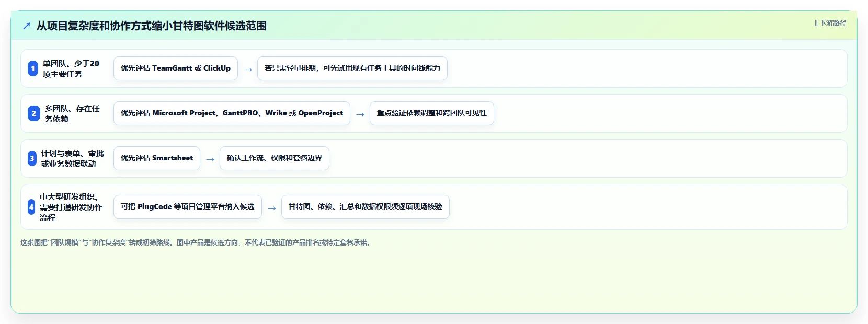Viewport: 868px width, 324px height.
Task: Click the arrow after the PingCode box
Action: [272, 207]
